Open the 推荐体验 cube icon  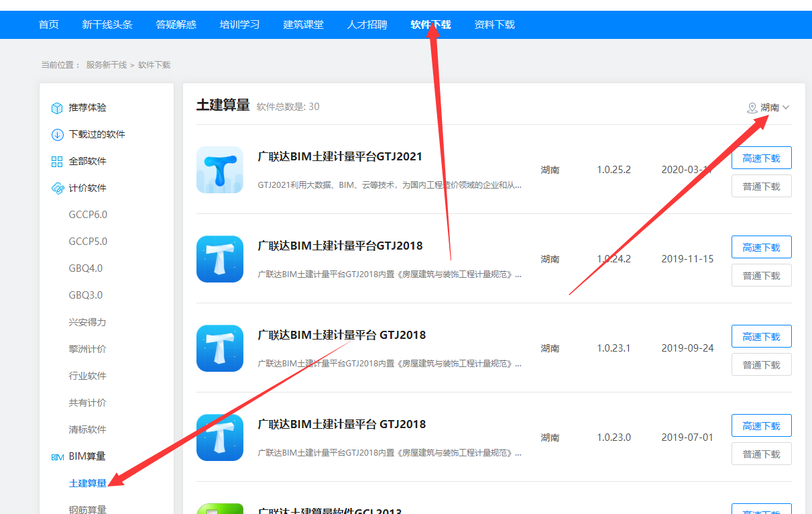coord(57,108)
